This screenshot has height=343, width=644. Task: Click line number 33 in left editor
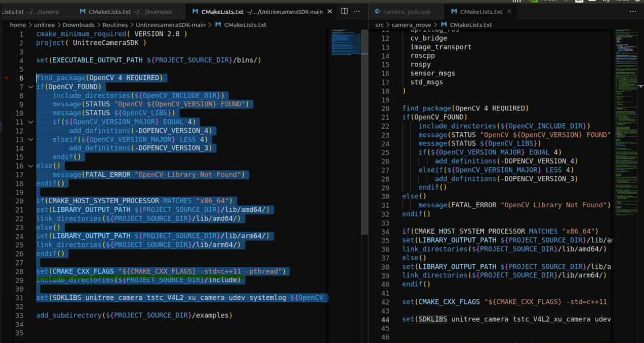click(x=20, y=315)
